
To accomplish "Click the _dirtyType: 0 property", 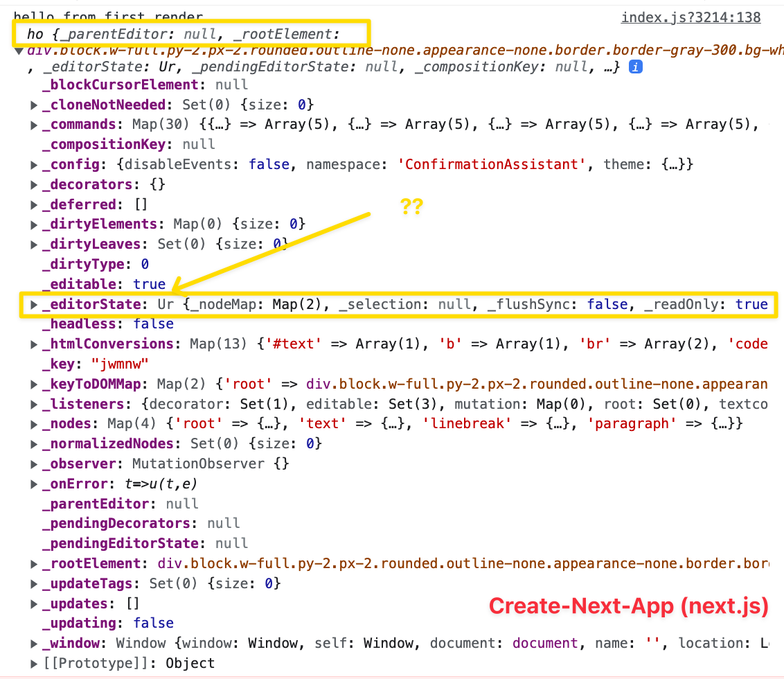I will 96,264.
